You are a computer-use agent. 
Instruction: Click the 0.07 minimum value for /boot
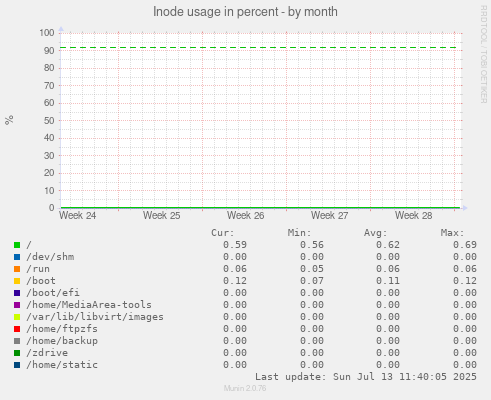point(312,281)
